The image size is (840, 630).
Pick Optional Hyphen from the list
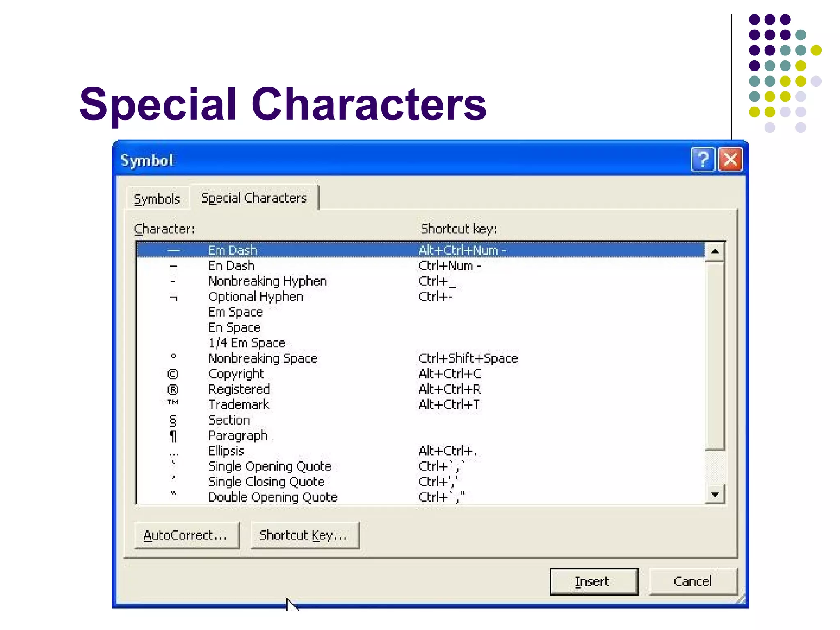point(420,296)
